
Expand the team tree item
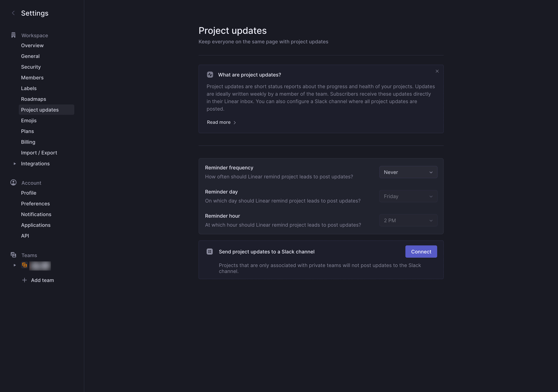pyautogui.click(x=15, y=266)
